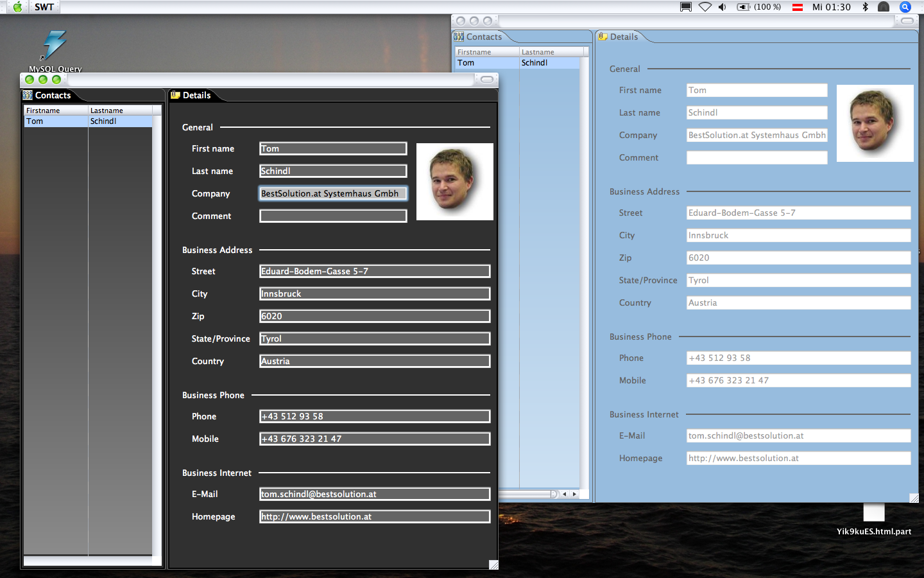Screen dimensions: 924x578
Task: Click the display icon in the menu bar
Action: [686, 7]
